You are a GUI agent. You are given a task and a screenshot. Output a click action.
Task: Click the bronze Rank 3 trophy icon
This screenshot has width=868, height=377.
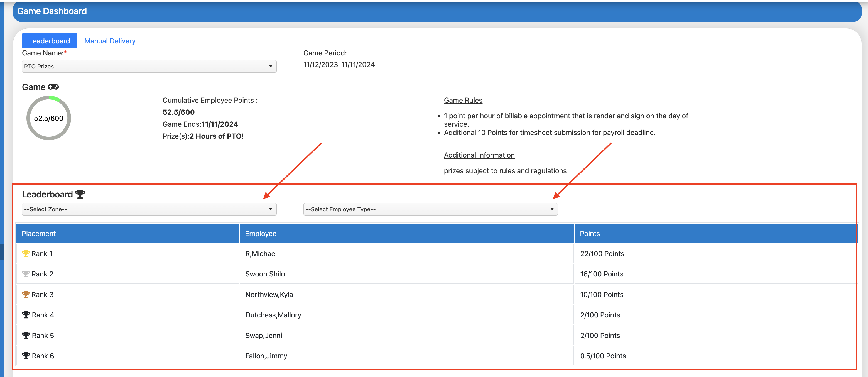(x=26, y=295)
